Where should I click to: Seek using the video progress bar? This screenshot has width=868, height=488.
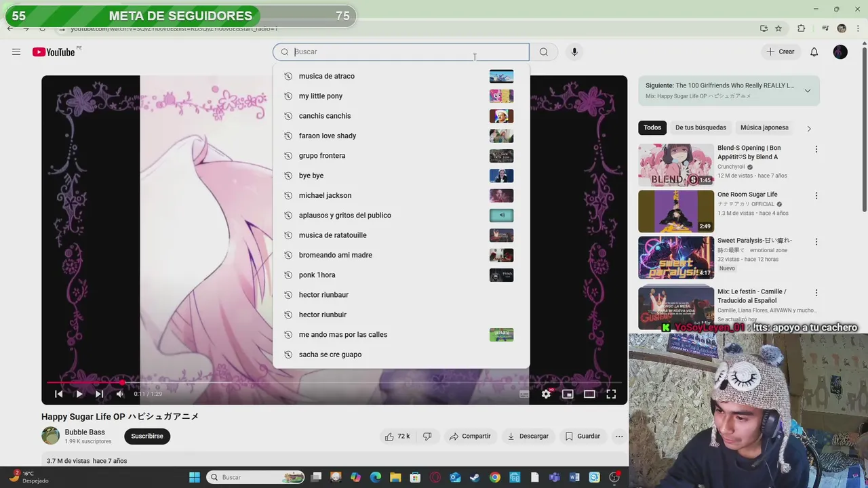[334, 383]
